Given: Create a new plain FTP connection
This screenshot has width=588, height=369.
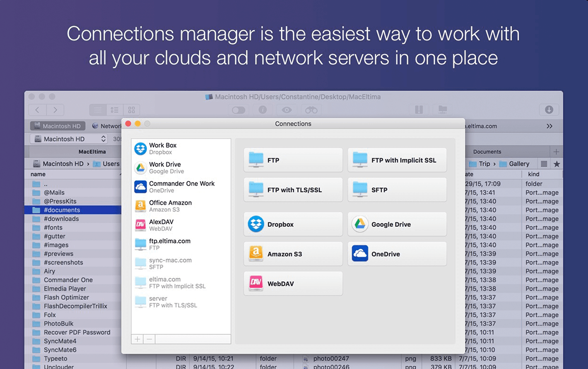Looking at the screenshot, I should point(293,160).
